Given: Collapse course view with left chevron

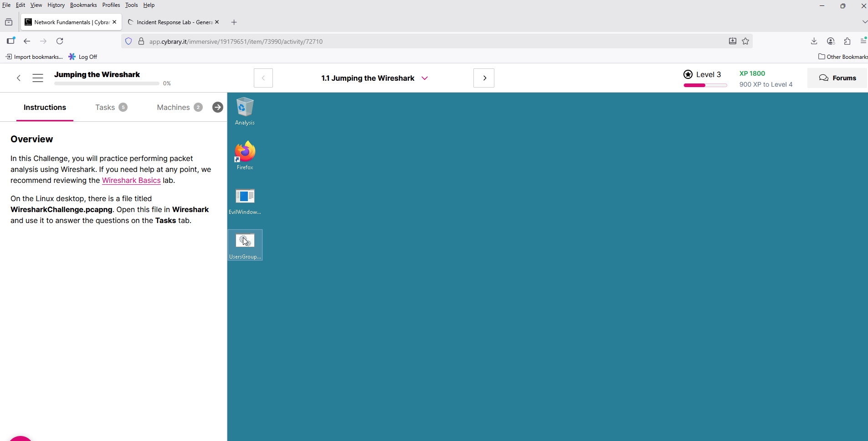Looking at the screenshot, I should (x=19, y=78).
